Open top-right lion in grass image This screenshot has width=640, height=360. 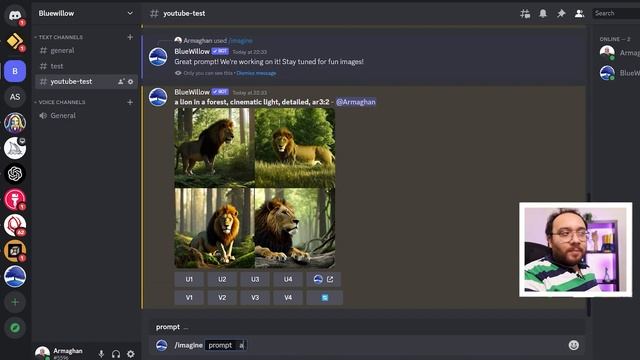tap(295, 147)
